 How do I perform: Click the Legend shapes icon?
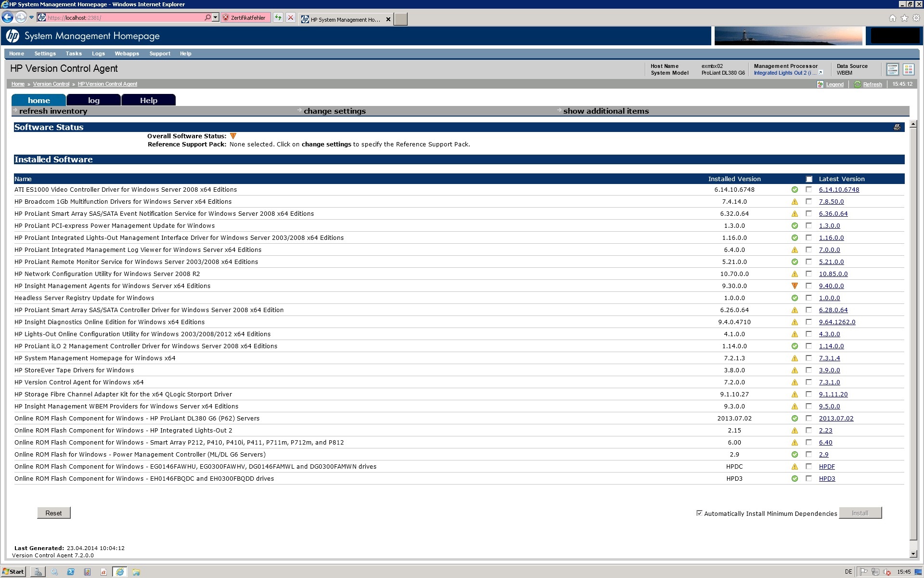pyautogui.click(x=820, y=84)
